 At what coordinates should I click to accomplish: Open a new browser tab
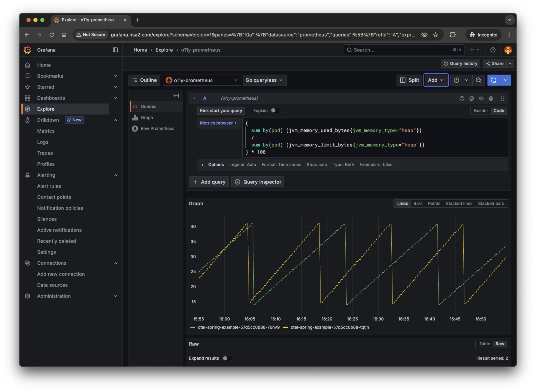pyautogui.click(x=138, y=20)
